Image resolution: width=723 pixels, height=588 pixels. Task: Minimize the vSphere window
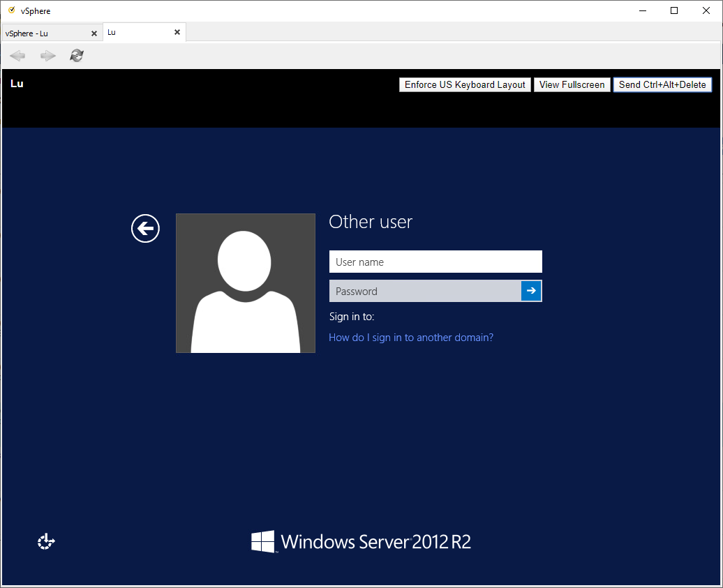(641, 10)
